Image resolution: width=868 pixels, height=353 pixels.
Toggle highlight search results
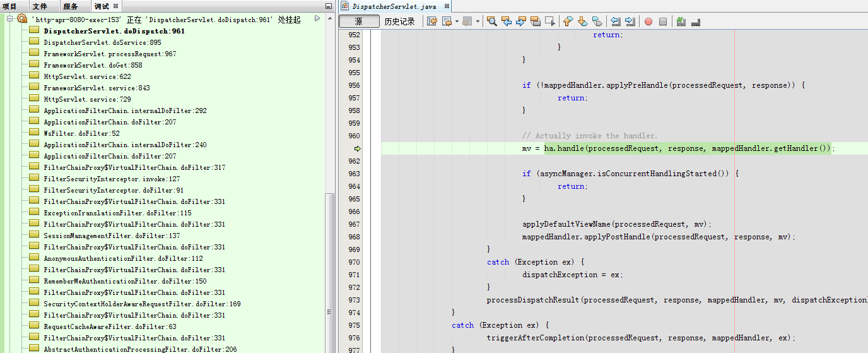tap(536, 21)
